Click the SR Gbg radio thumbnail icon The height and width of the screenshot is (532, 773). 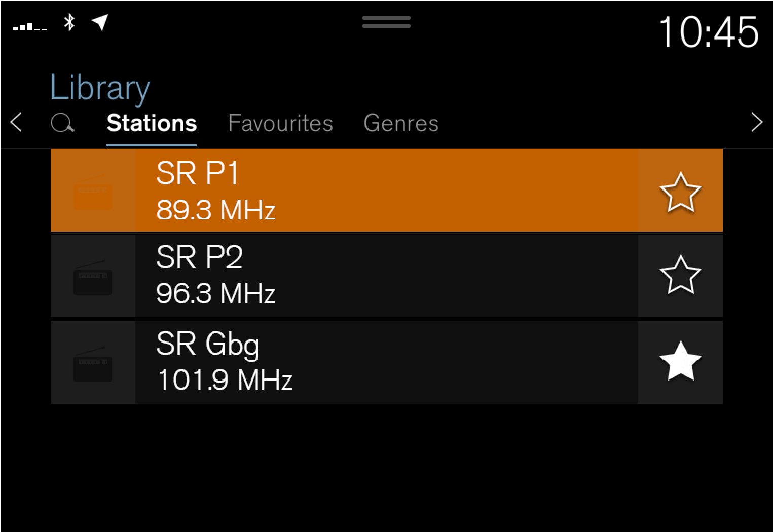93,363
